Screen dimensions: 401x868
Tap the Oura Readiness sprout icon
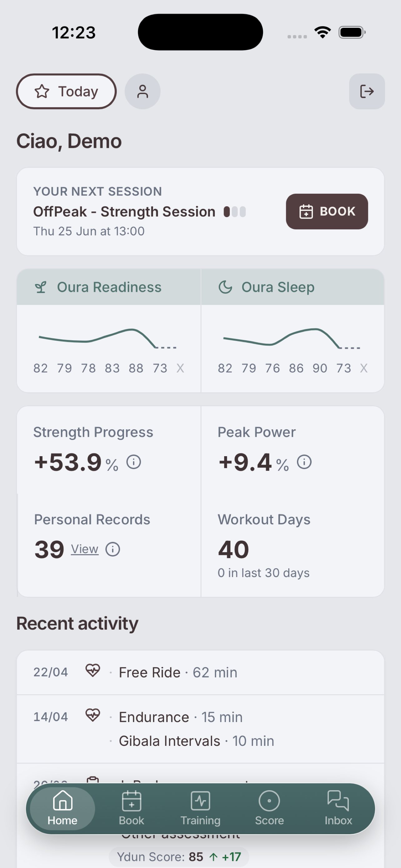coord(41,287)
